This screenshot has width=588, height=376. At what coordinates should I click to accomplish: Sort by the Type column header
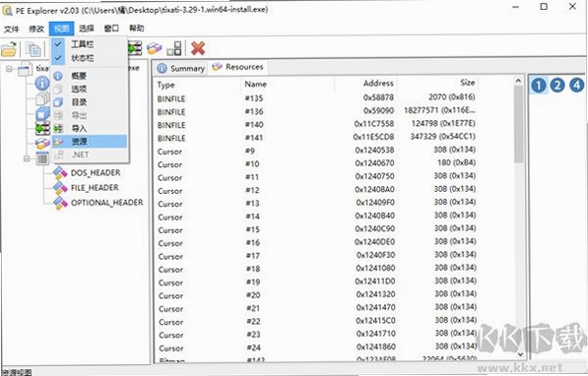tap(197, 85)
